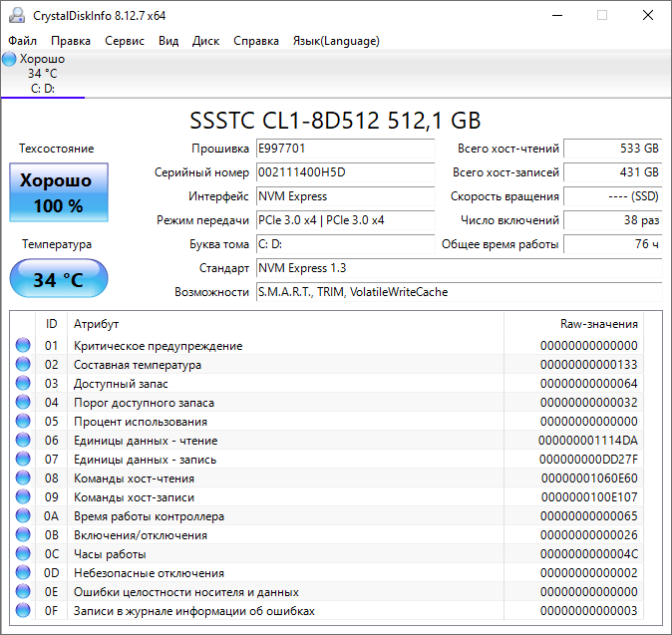This screenshot has height=635, width=672.
Task: Click the Интерфейс field NVM Express
Action: pyautogui.click(x=345, y=196)
